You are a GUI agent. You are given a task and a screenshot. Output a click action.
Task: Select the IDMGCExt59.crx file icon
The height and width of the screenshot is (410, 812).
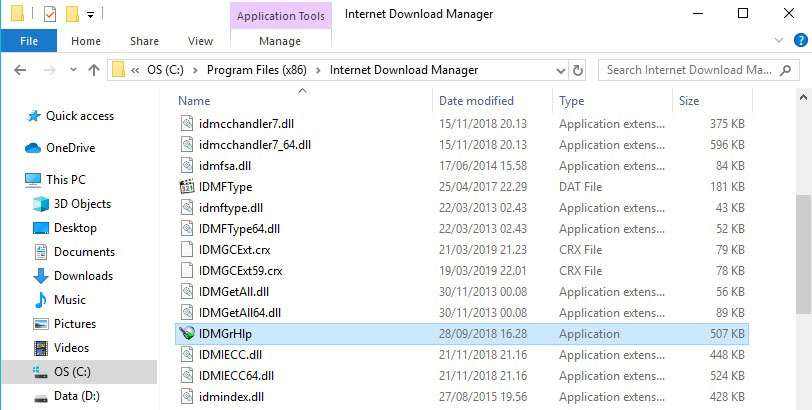(186, 271)
